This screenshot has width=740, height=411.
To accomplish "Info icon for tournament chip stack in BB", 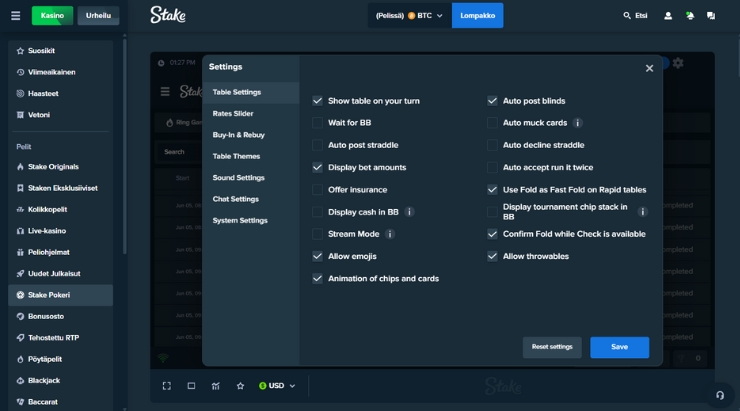I will pyautogui.click(x=642, y=212).
